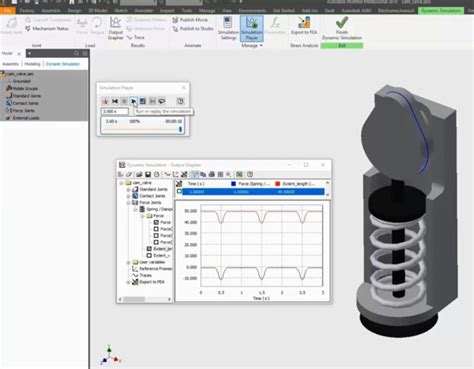The image size is (474, 369).
Task: Export graph data to Excel
Action: click(239, 174)
